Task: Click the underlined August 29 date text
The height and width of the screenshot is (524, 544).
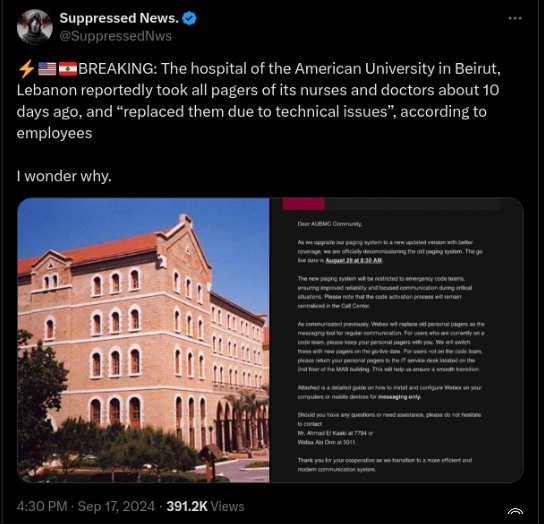Action: pyautogui.click(x=354, y=261)
